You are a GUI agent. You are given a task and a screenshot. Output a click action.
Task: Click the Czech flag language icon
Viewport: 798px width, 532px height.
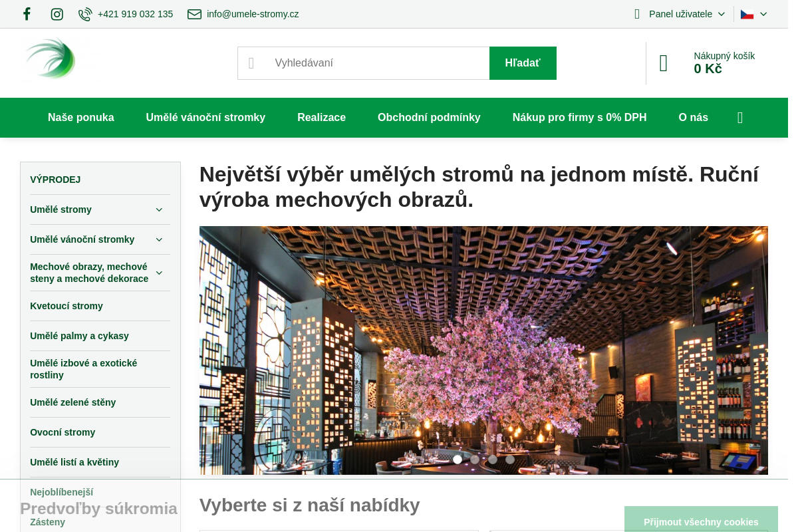(747, 14)
